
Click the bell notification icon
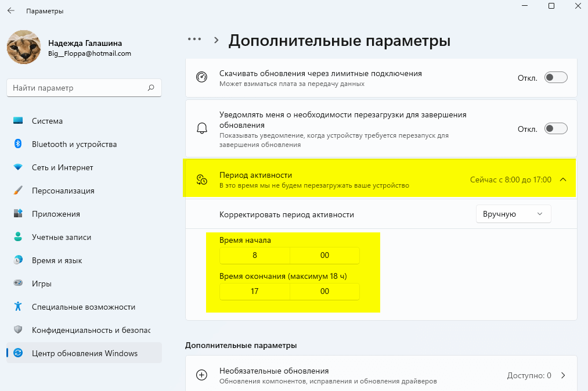(x=202, y=128)
